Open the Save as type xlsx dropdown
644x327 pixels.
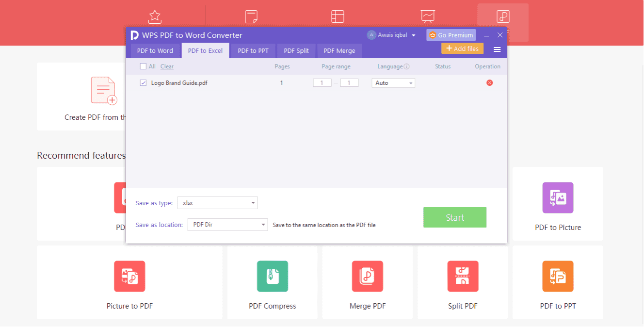(217, 203)
